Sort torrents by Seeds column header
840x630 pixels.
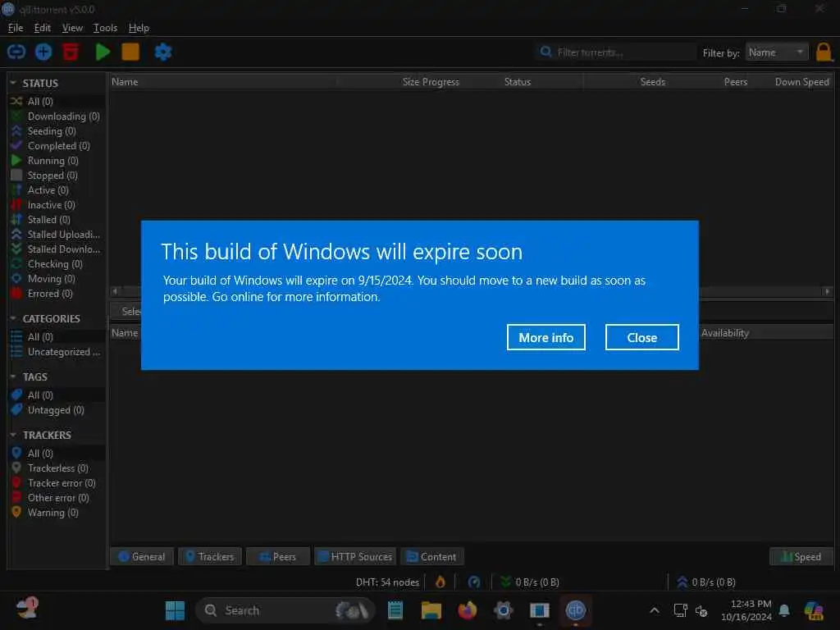[652, 82]
